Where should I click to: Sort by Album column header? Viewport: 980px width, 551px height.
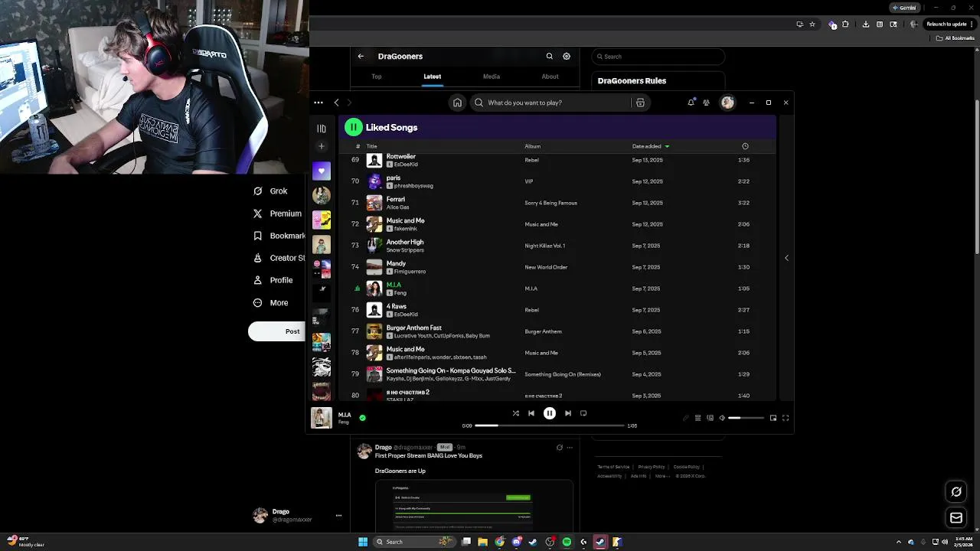coord(532,146)
